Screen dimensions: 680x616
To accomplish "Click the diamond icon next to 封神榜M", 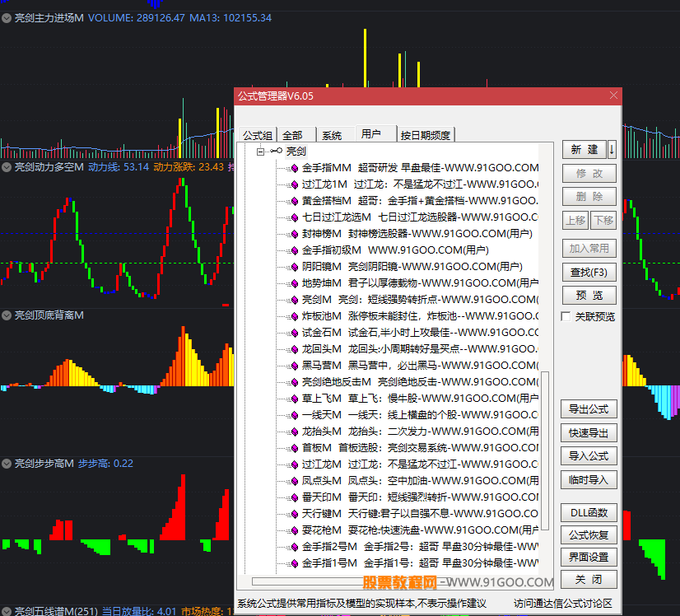I will point(293,234).
